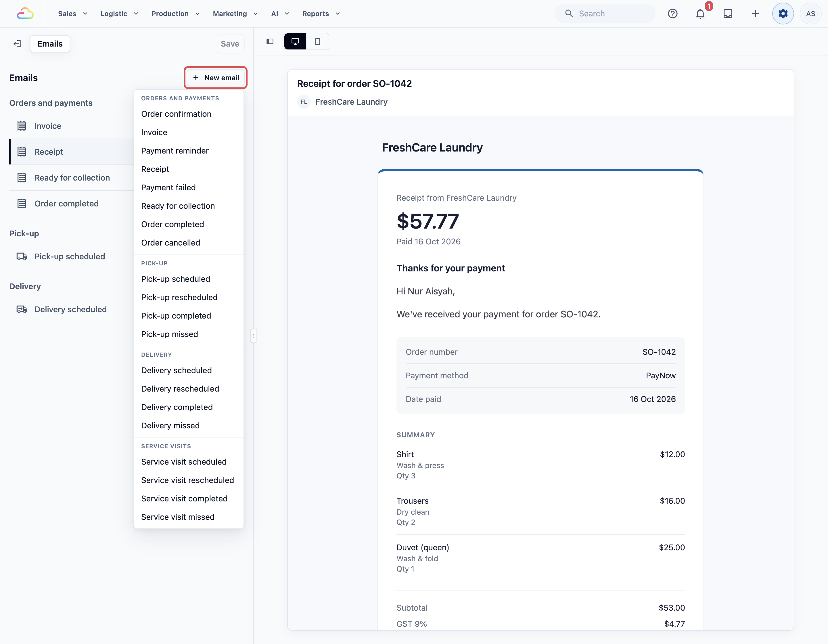Expand the Sales menu
The width and height of the screenshot is (828, 644).
click(x=72, y=14)
